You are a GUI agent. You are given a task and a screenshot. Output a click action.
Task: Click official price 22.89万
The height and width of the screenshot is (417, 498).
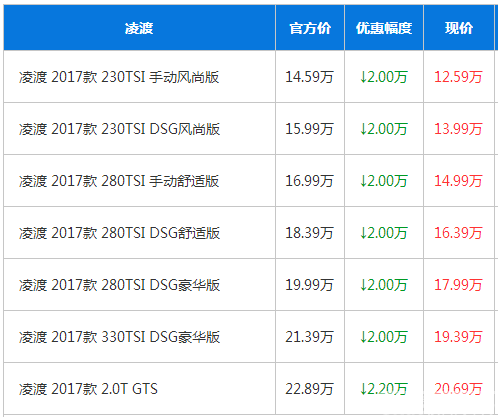309,389
